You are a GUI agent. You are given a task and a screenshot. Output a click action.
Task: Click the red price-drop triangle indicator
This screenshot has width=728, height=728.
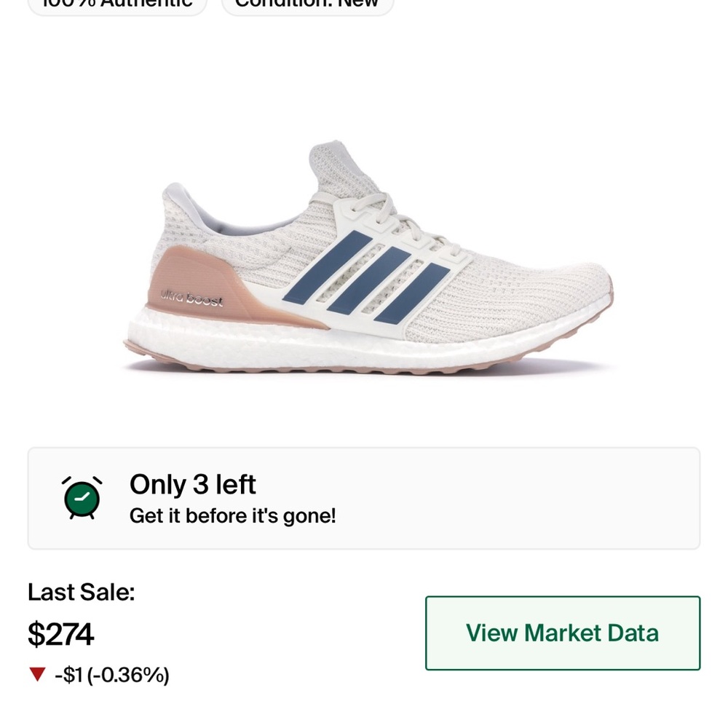[x=39, y=674]
